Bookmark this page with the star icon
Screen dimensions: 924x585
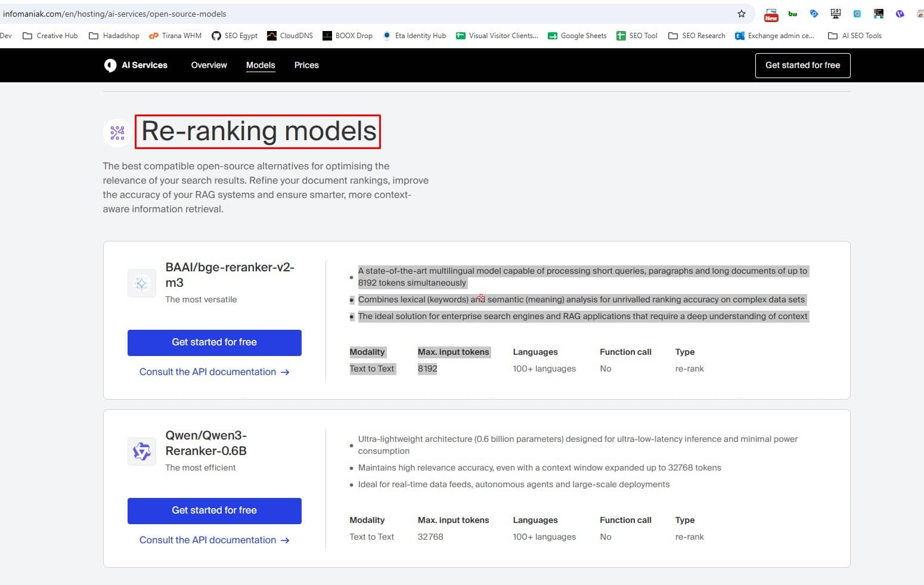742,14
